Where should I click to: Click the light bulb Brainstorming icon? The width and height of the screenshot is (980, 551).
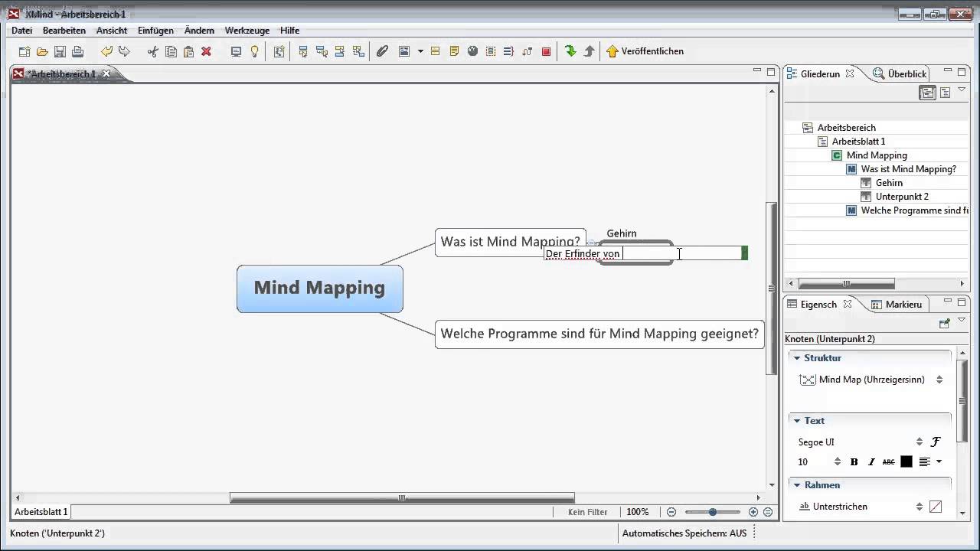click(254, 51)
